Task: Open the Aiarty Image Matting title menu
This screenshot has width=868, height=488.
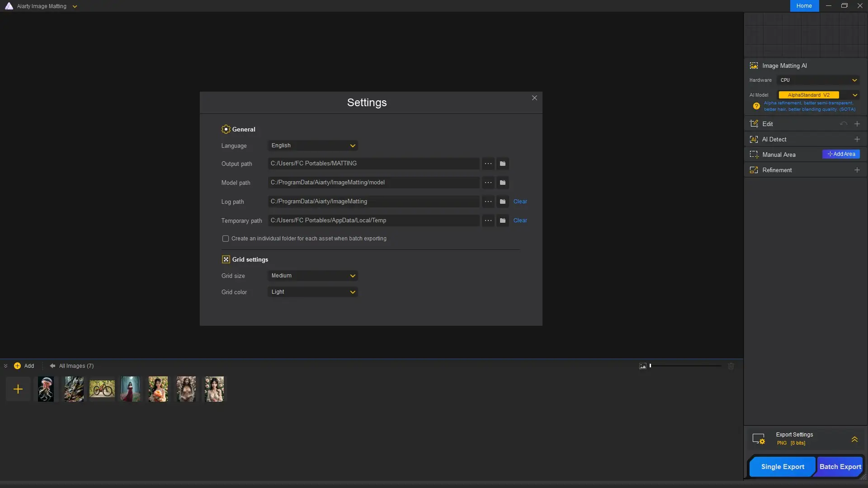Action: pyautogui.click(x=75, y=6)
